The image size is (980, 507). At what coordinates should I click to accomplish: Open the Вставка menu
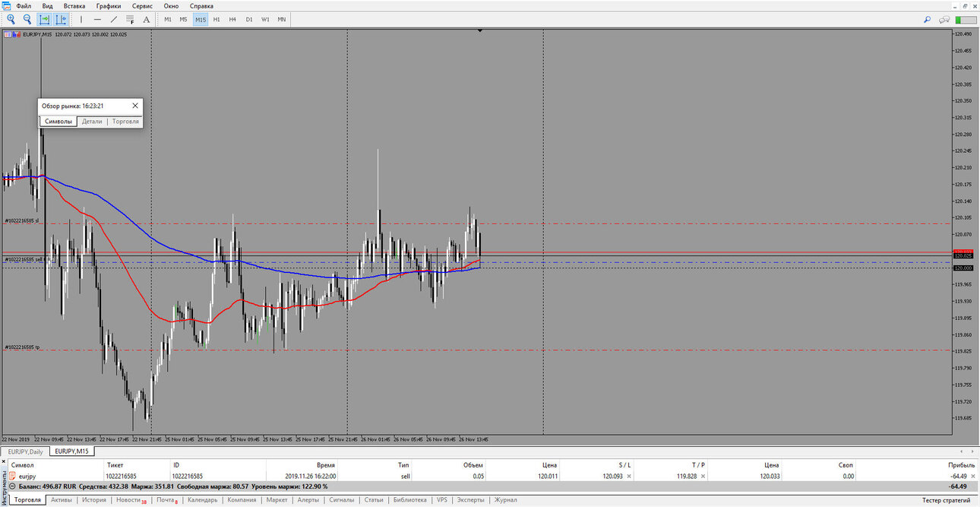pyautogui.click(x=74, y=5)
